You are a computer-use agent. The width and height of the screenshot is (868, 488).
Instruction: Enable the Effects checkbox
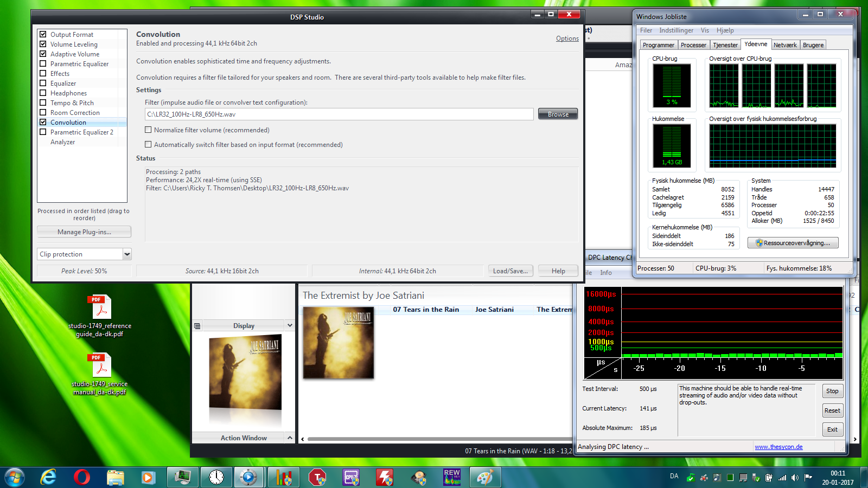[x=43, y=73]
